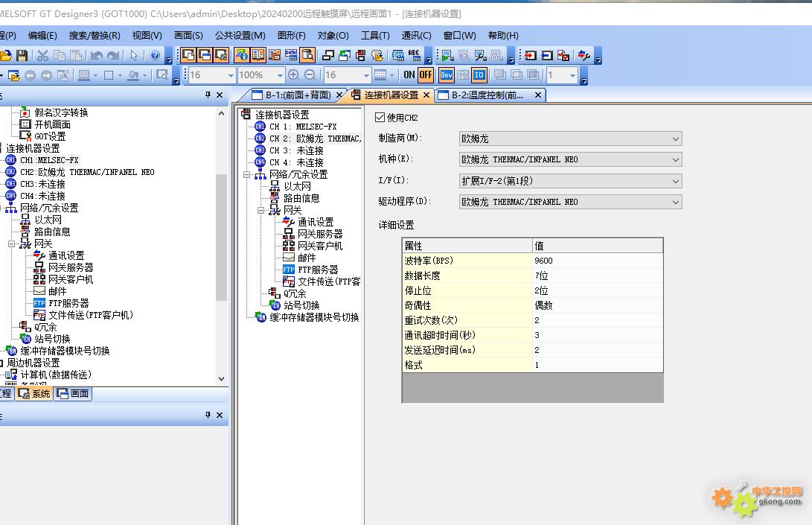Image resolution: width=812 pixels, height=525 pixels.
Task: Select FTP服务器 in center tree
Action: click(318, 270)
